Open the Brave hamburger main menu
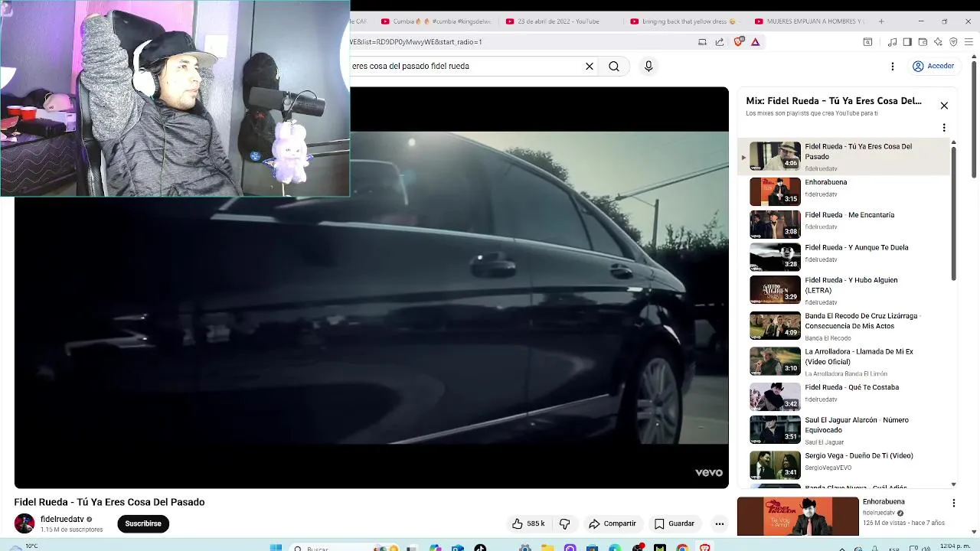 (969, 42)
